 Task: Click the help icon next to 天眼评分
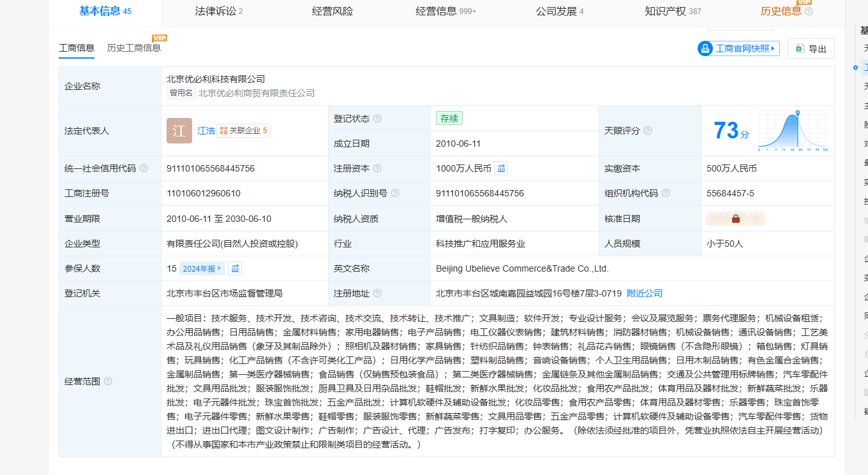click(648, 131)
